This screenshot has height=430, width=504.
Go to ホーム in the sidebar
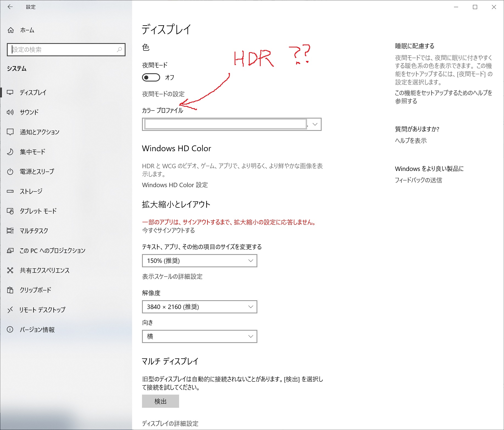click(66, 30)
